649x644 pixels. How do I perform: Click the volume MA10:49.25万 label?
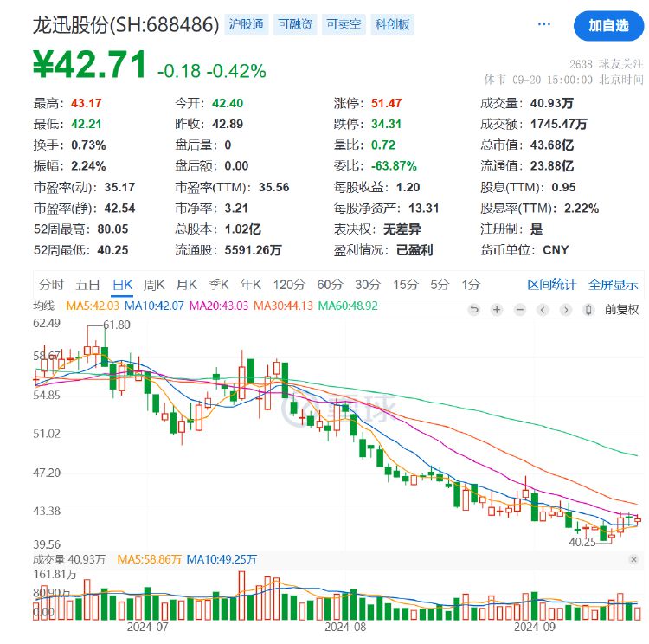(222, 559)
